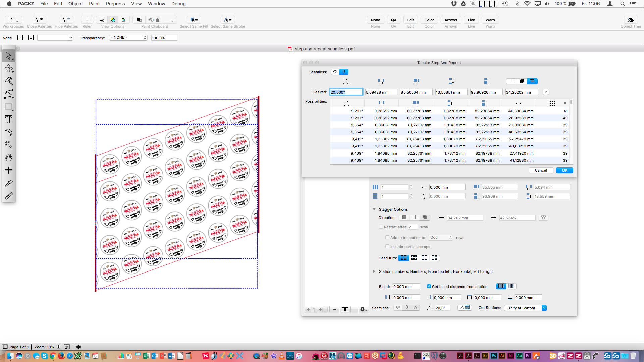Click the Close Palettes toolbar icon

tap(39, 20)
